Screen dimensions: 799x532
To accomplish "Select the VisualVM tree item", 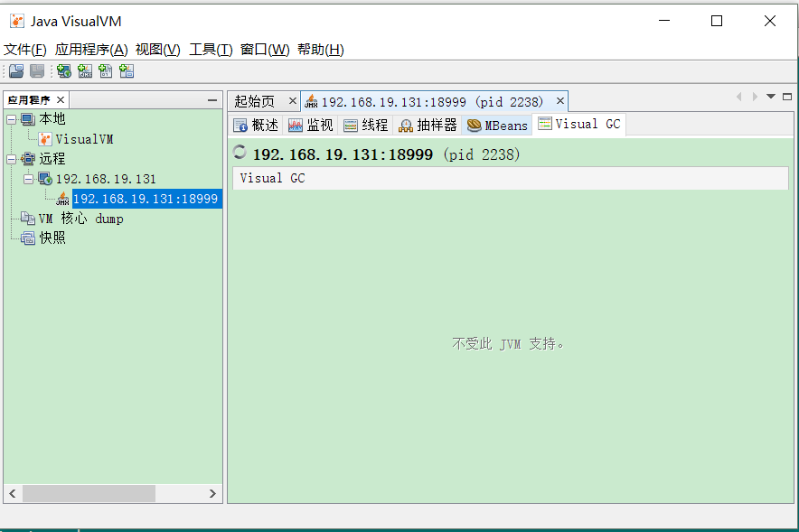I will pos(84,139).
